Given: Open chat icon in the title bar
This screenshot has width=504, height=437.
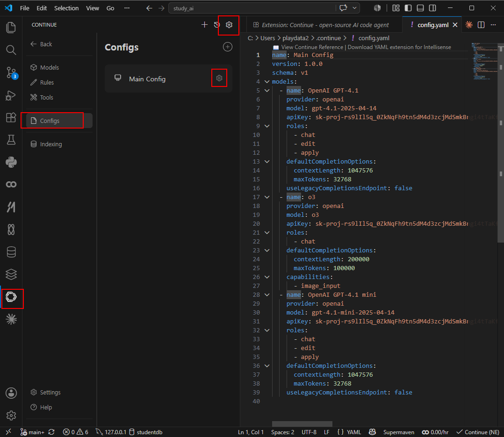Looking at the screenshot, I should click(x=343, y=8).
